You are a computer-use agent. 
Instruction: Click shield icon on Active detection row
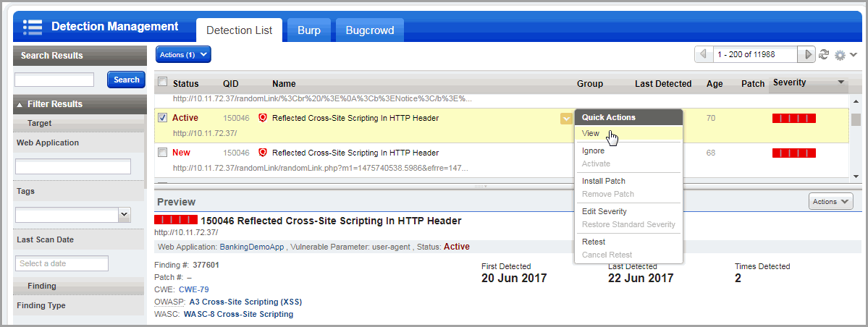click(x=264, y=118)
